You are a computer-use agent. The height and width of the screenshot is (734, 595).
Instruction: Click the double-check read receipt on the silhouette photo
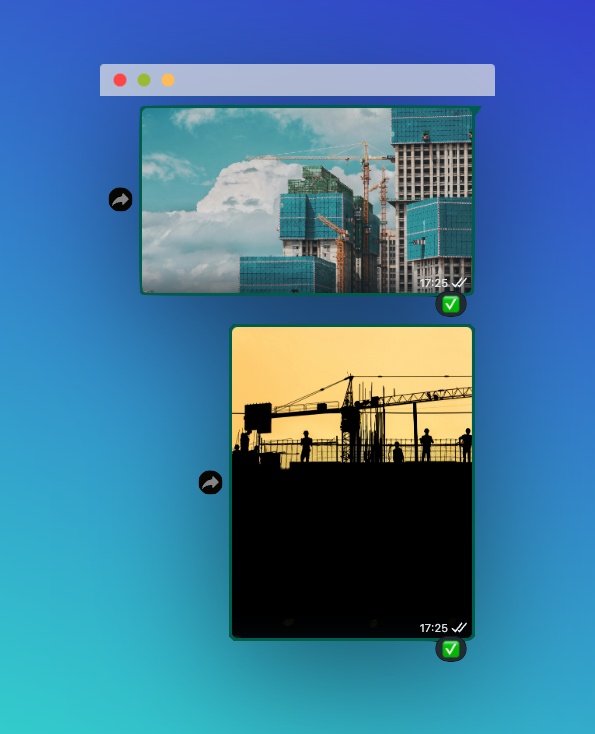coord(459,627)
